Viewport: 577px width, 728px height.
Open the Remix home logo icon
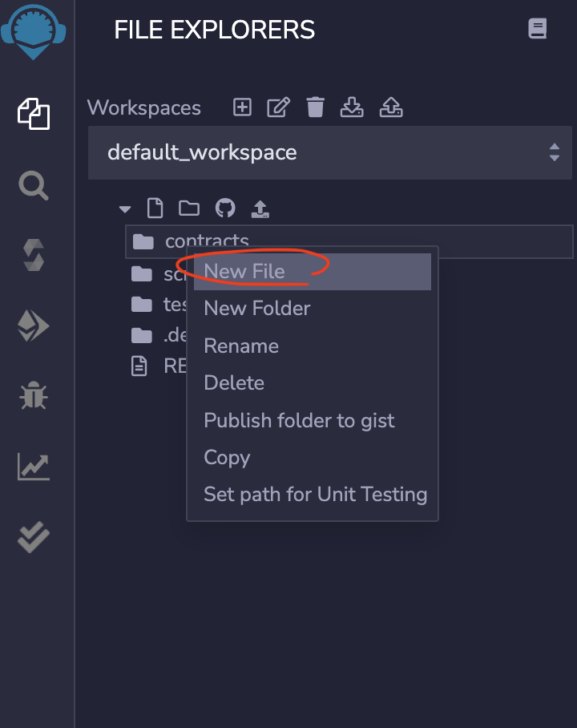(33, 31)
